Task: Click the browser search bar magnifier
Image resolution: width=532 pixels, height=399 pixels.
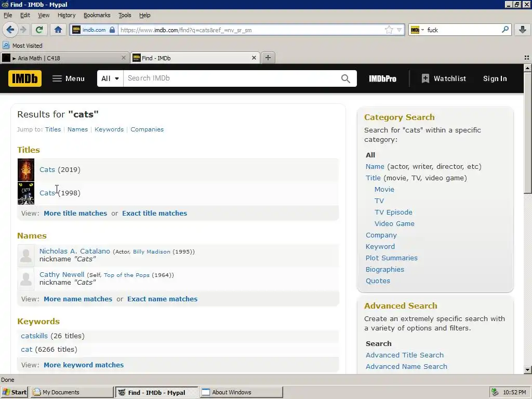Action: point(505,30)
